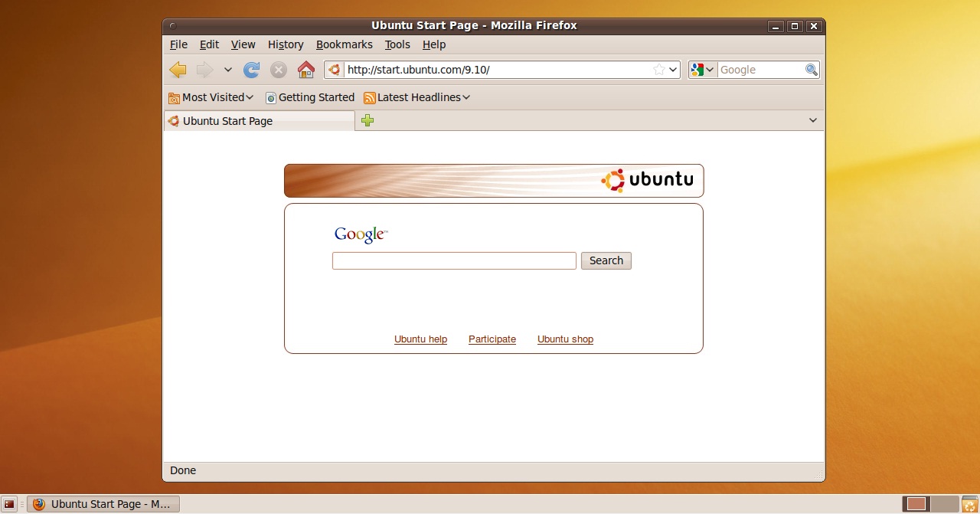This screenshot has height=514, width=980.
Task: Open the View menu
Action: pyautogui.click(x=243, y=44)
